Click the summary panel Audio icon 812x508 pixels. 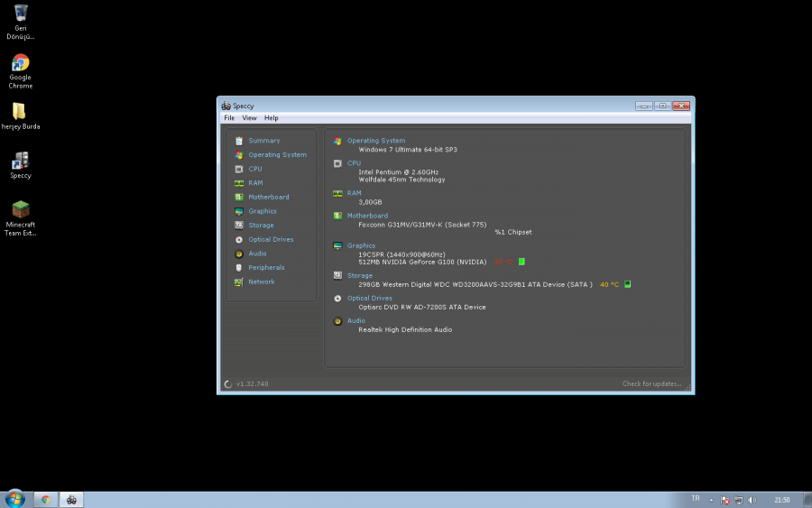337,321
